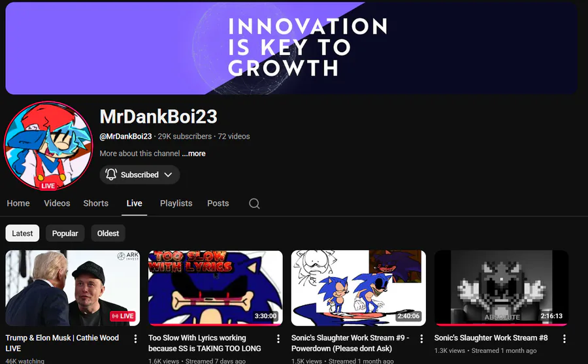Open the Too Slow With Lyrics video title

coord(204,343)
